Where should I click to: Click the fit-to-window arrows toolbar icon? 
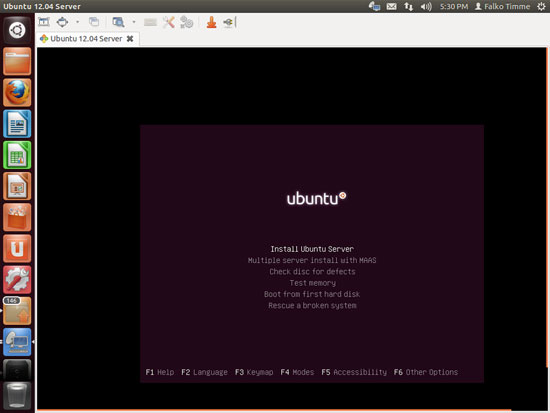62,22
